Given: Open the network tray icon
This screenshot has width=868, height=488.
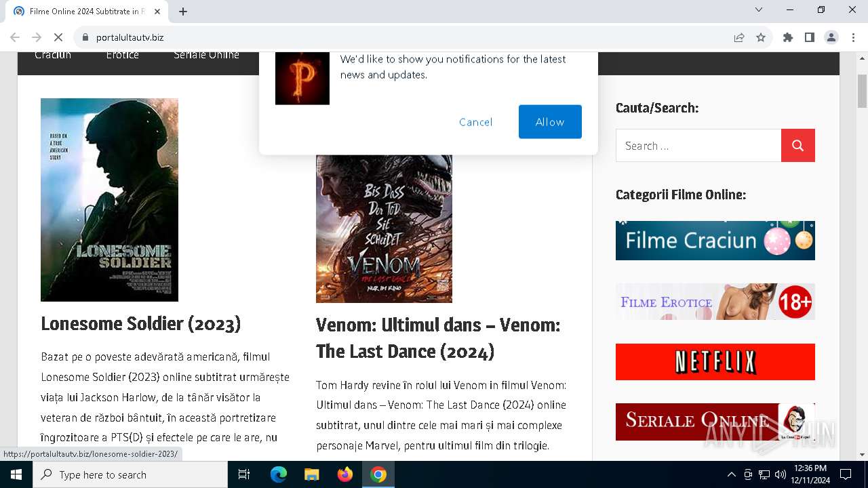Looking at the screenshot, I should 764,474.
